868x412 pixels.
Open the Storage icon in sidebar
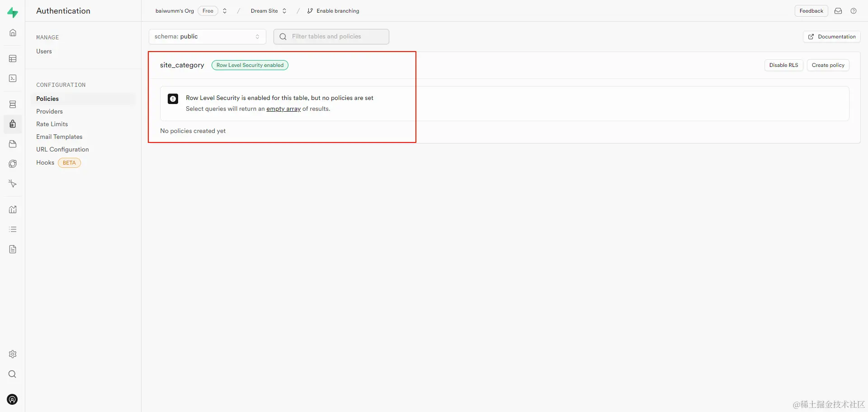click(x=13, y=144)
